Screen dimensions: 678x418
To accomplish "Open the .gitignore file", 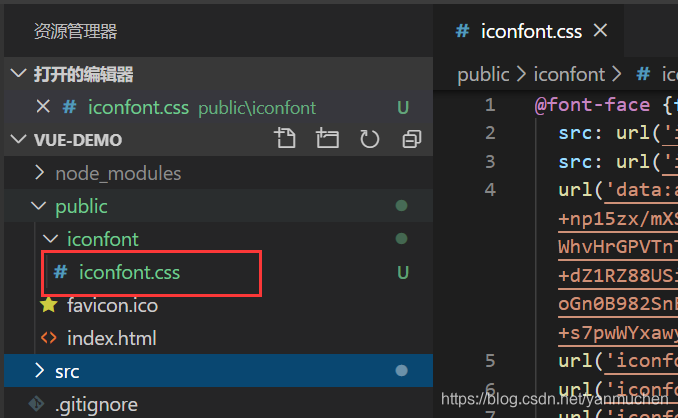I will point(96,405).
